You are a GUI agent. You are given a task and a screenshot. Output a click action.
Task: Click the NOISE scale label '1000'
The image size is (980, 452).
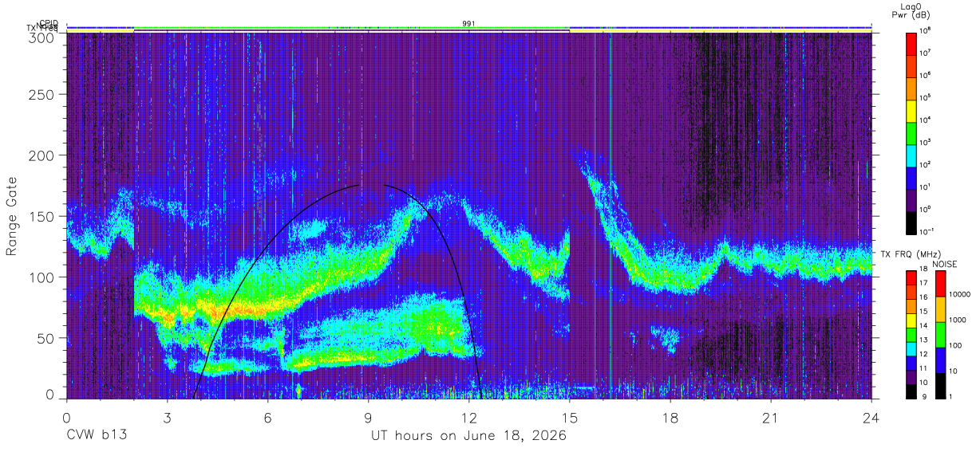[958, 320]
